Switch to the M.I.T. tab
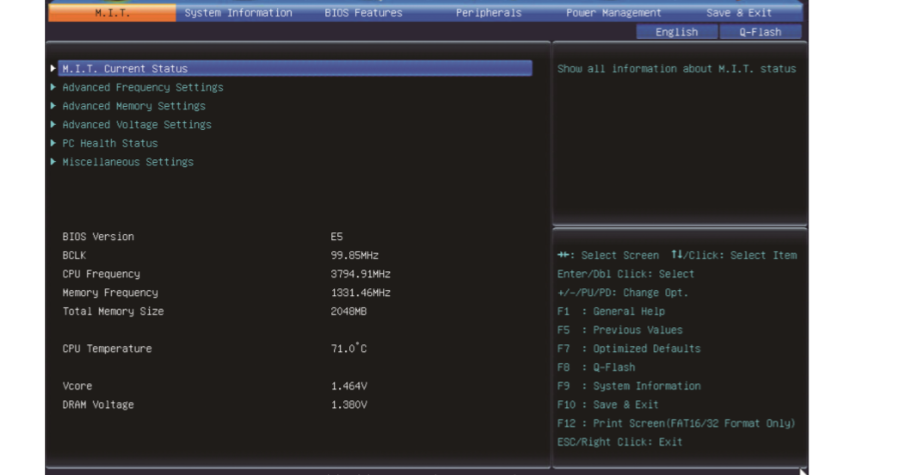The image size is (900, 475). pos(111,13)
